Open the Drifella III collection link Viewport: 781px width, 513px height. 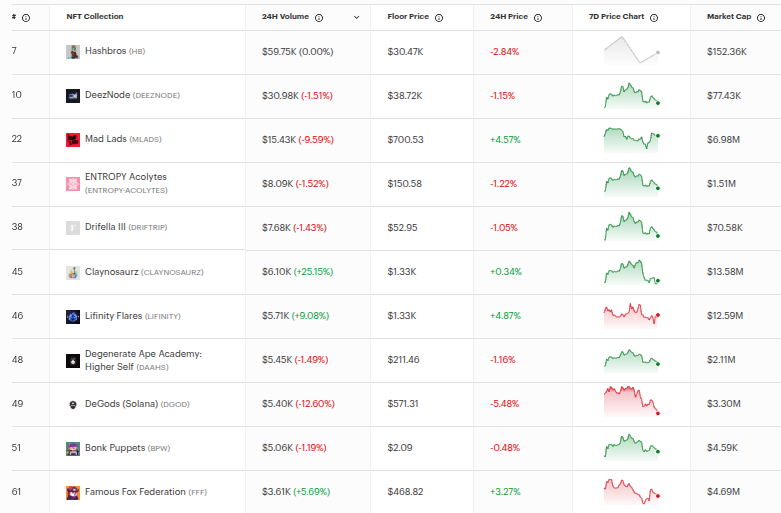[x=126, y=227]
